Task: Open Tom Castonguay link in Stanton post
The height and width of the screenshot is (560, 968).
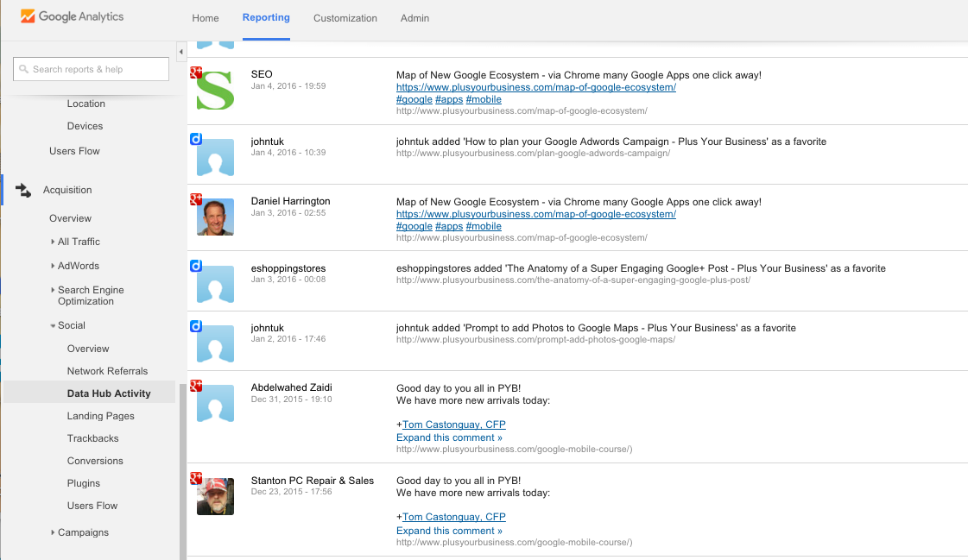Action: (x=453, y=517)
